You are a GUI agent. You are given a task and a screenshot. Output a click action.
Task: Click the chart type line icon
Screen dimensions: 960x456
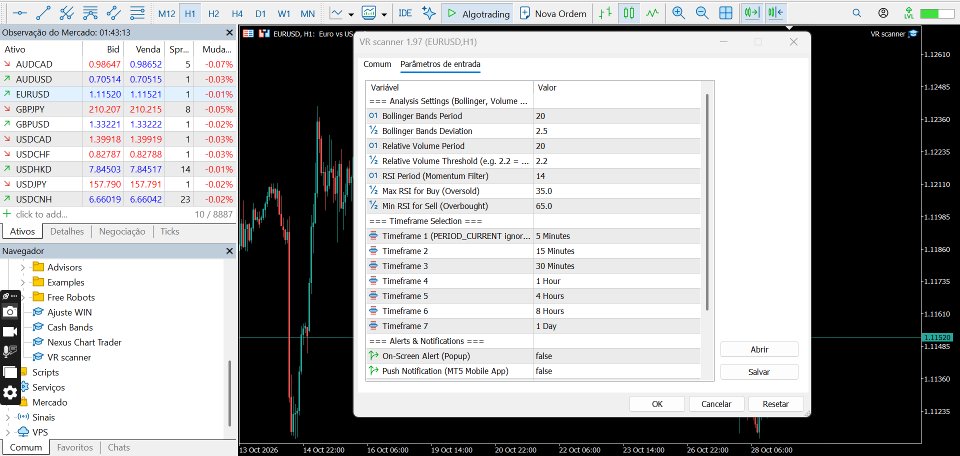point(336,13)
